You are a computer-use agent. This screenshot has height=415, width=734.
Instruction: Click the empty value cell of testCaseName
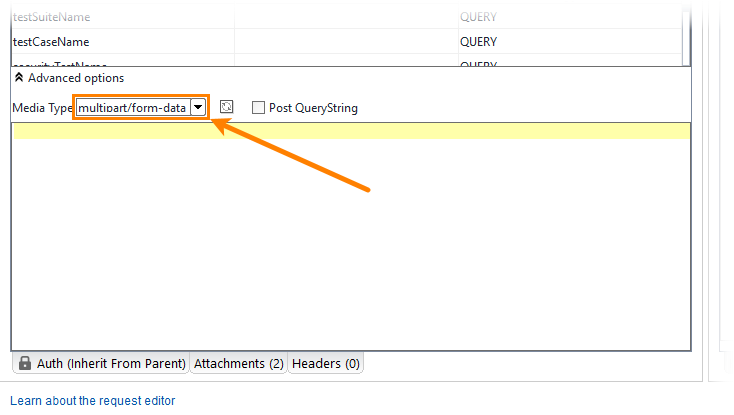click(x=346, y=42)
